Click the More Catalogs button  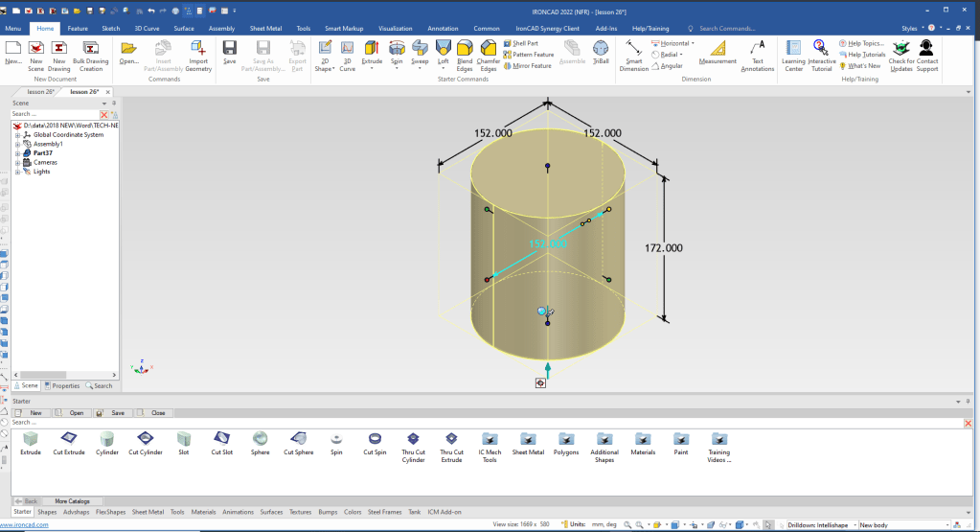pyautogui.click(x=72, y=500)
